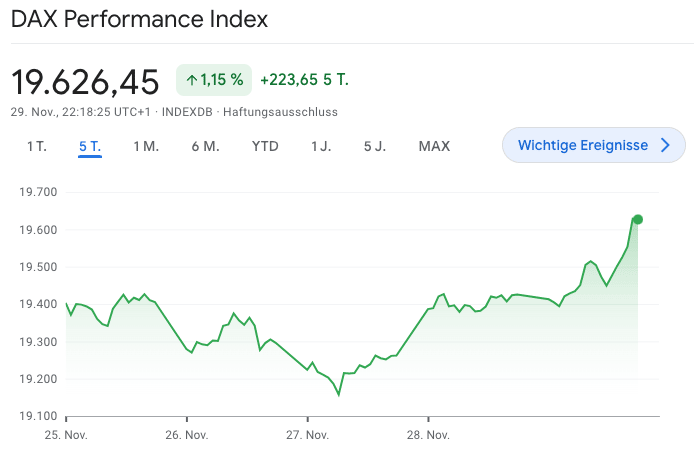Select the 1 J. time range

(321, 146)
